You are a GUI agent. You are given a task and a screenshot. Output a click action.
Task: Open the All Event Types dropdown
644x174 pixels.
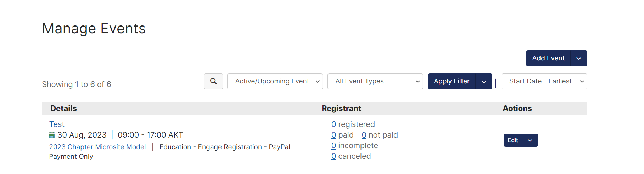[x=375, y=81]
